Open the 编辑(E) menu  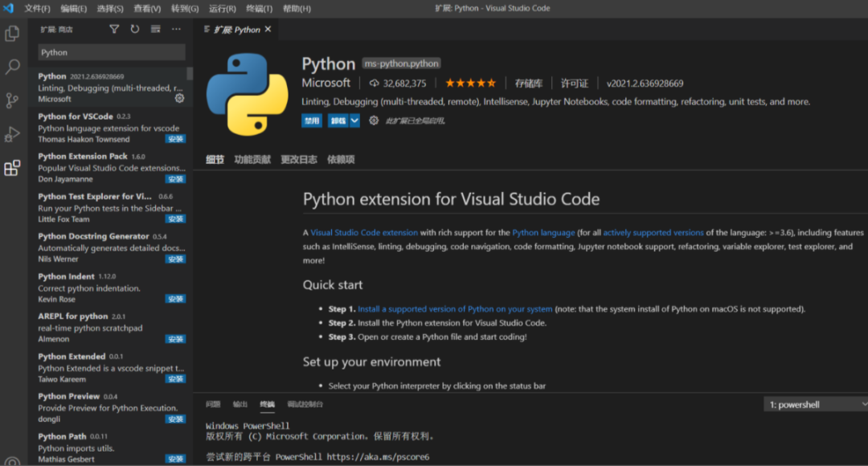(74, 8)
